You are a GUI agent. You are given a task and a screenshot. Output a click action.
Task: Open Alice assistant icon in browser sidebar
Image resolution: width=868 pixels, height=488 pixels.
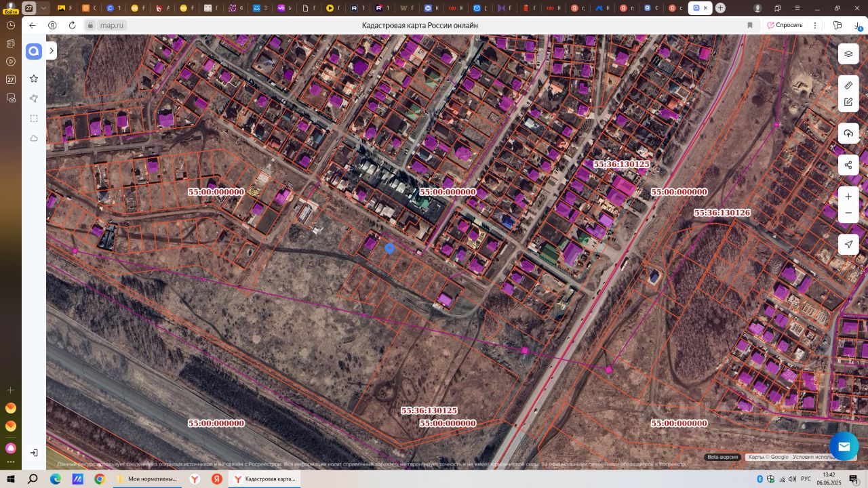tap(10, 448)
